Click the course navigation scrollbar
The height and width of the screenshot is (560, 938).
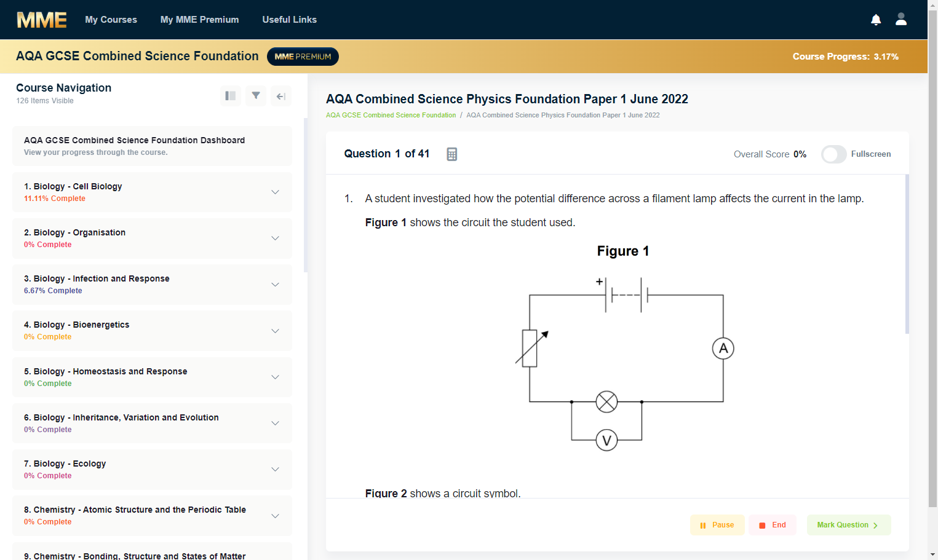coord(306,195)
